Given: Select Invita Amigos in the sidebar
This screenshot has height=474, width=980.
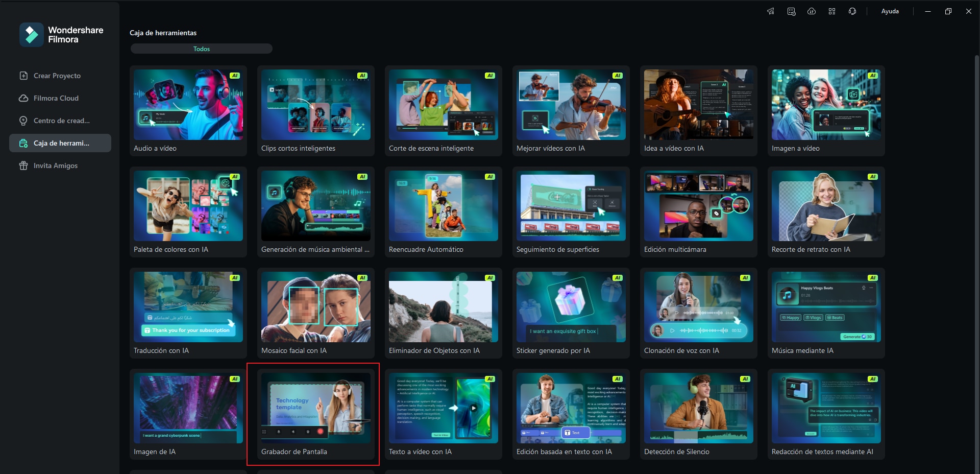Looking at the screenshot, I should (x=55, y=165).
